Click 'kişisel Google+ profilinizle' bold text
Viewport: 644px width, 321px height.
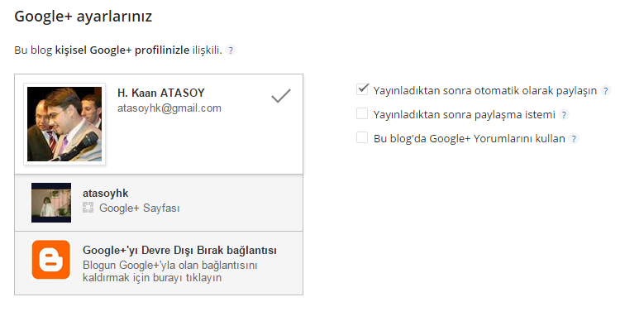pyautogui.click(x=122, y=50)
